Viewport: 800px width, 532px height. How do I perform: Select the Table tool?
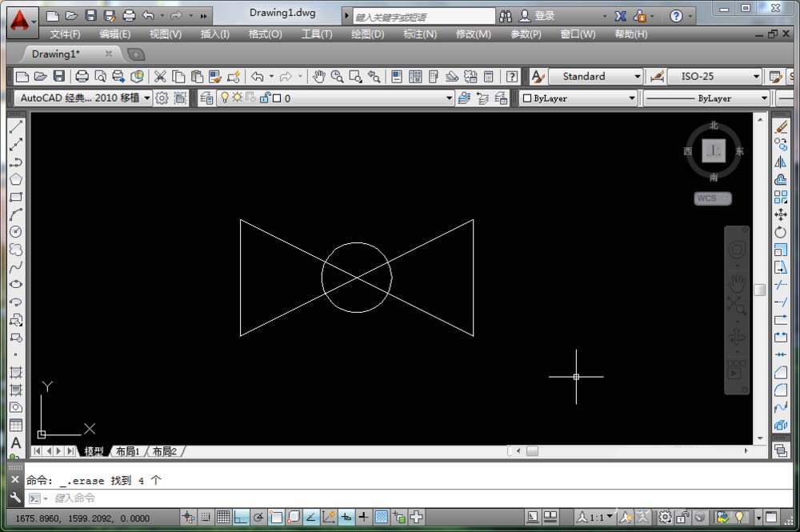tap(16, 426)
